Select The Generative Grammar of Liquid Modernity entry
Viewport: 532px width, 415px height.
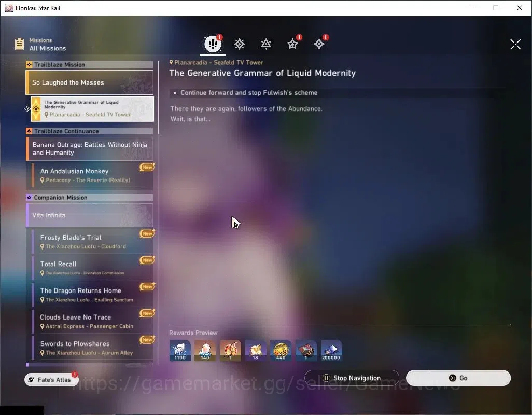click(92, 109)
